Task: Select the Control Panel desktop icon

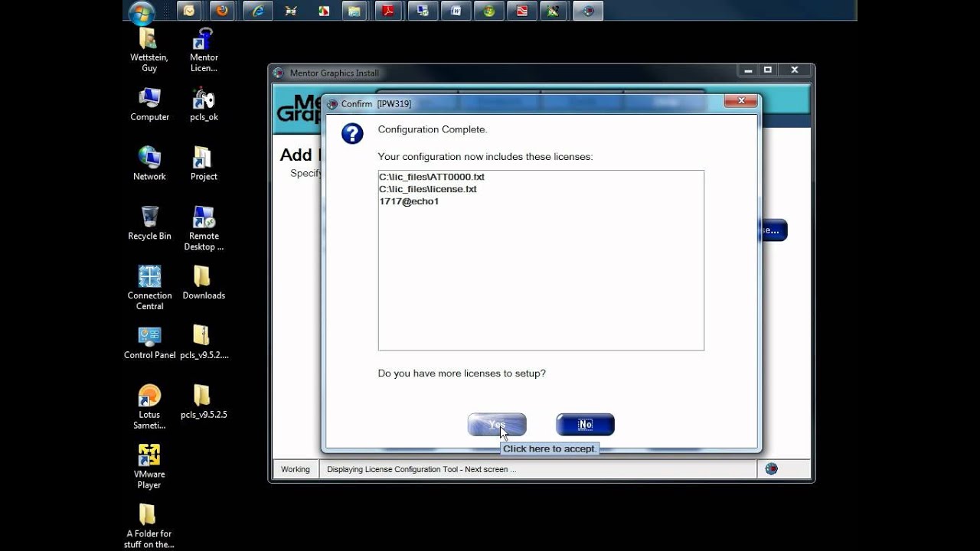Action: pos(149,342)
